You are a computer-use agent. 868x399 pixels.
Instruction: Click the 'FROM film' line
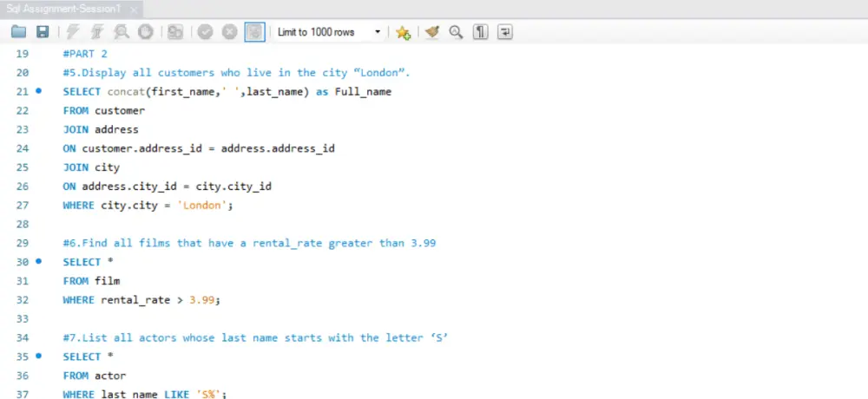click(x=91, y=281)
